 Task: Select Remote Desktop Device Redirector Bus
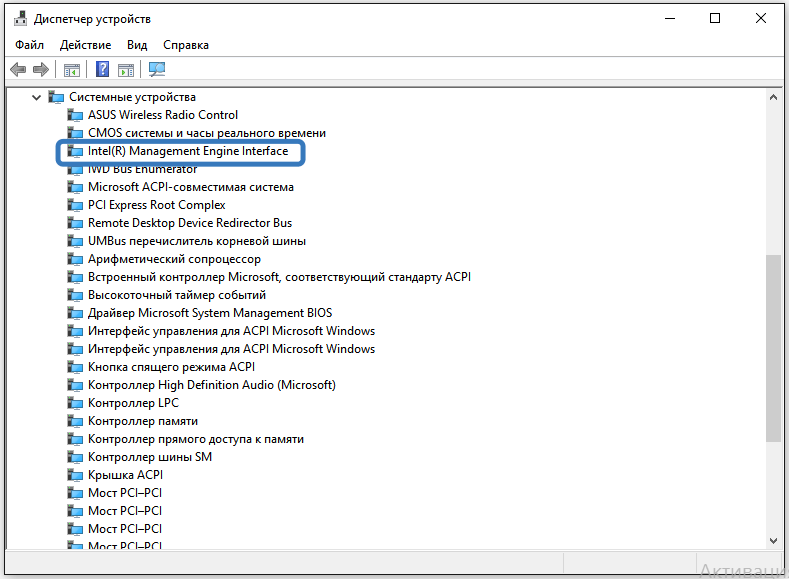pos(190,223)
